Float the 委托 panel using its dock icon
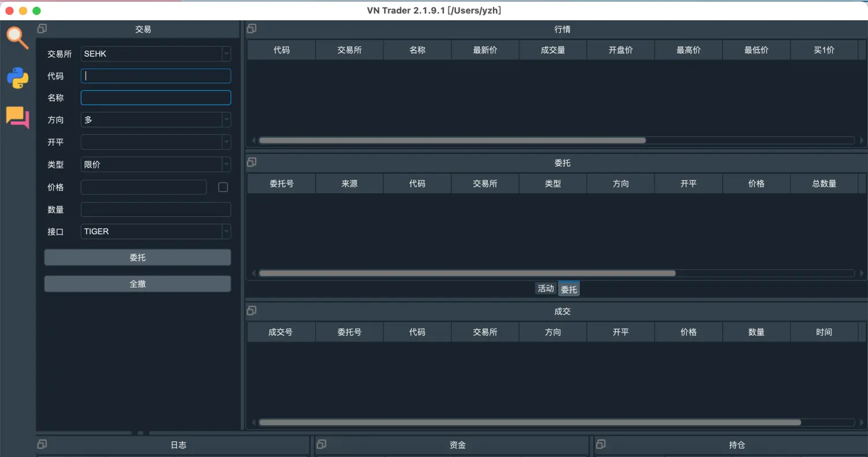 pyautogui.click(x=252, y=162)
